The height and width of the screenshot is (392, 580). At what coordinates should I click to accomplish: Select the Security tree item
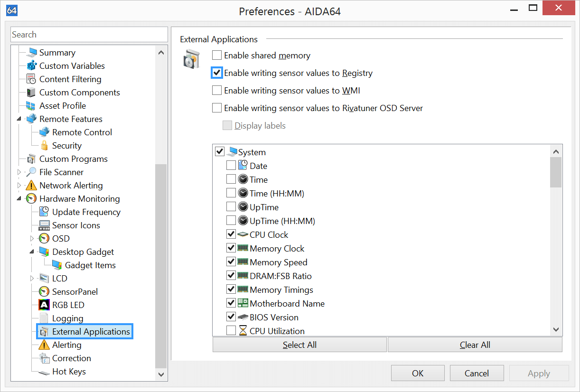(67, 146)
